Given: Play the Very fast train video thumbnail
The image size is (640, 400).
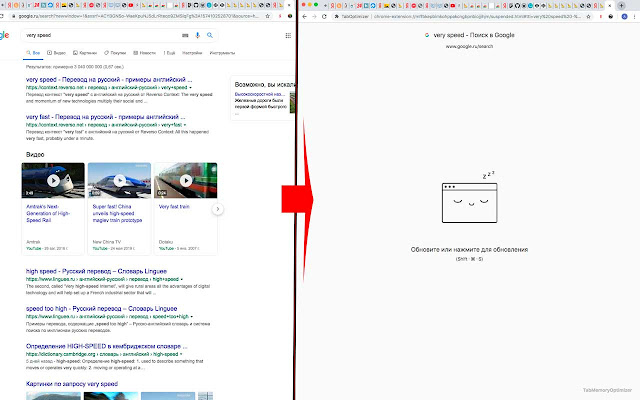Looking at the screenshot, I should coord(186,180).
